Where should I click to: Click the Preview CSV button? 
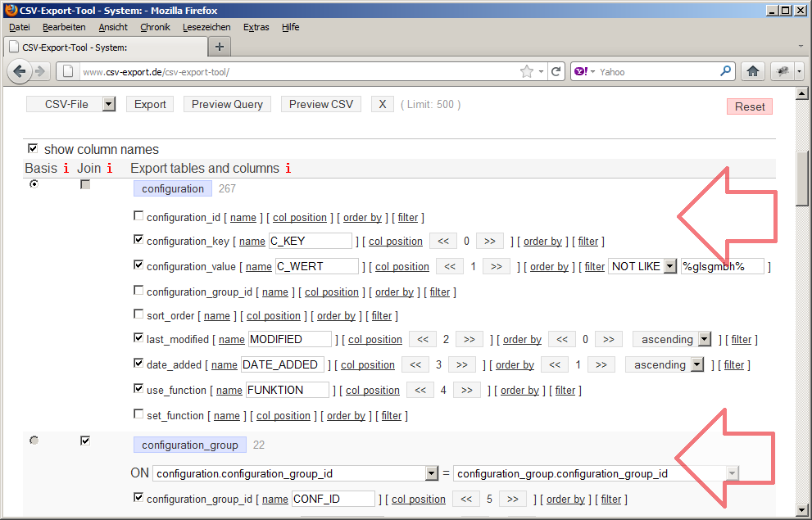(x=321, y=104)
